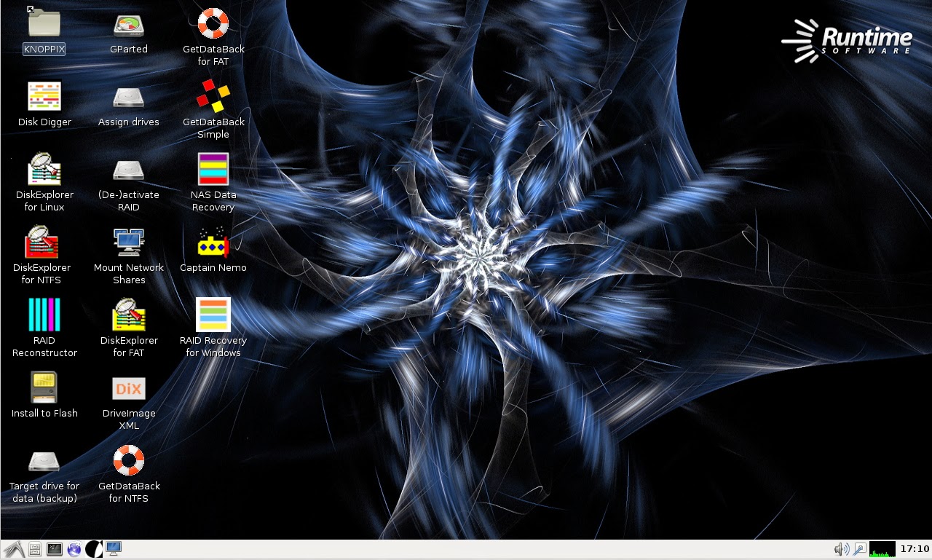The width and height of the screenshot is (932, 560).
Task: Select RAID Recovery for Windows icon
Action: (213, 315)
